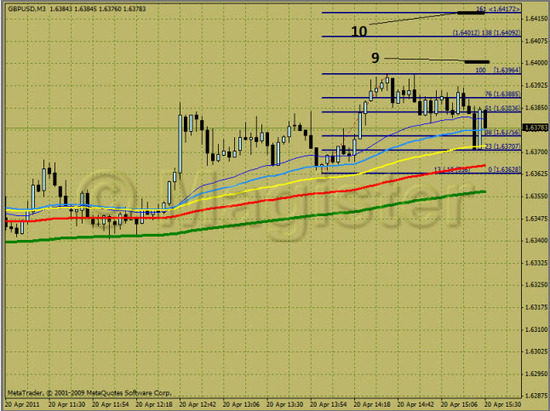
Task: Select the Fibonacci 100 level label
Action: pyautogui.click(x=498, y=70)
